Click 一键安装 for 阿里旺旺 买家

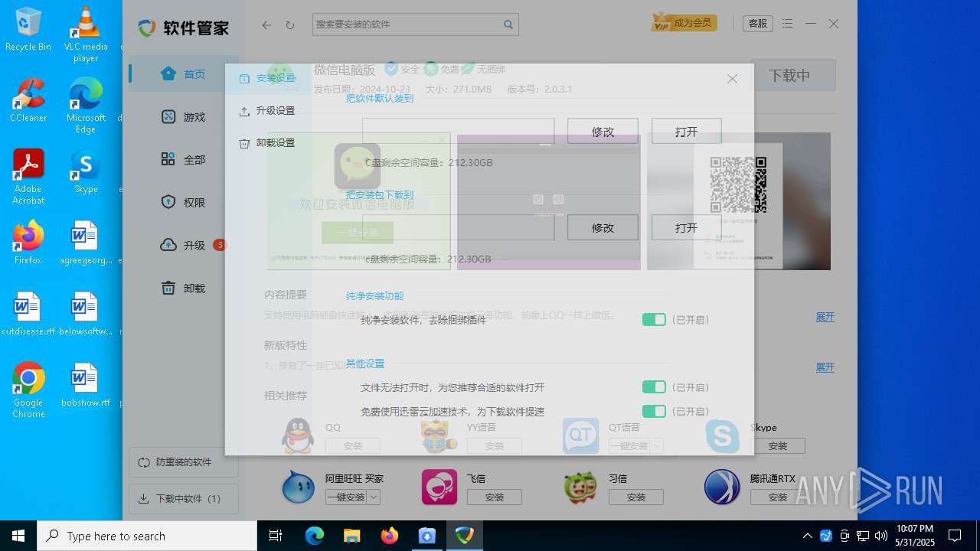click(x=346, y=497)
